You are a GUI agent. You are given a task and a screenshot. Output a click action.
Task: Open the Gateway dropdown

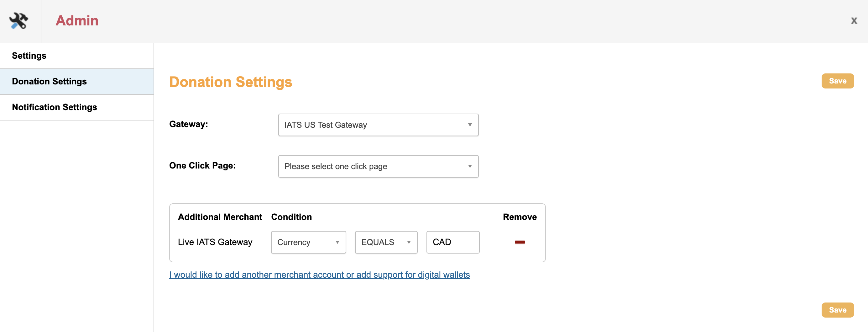pyautogui.click(x=378, y=125)
